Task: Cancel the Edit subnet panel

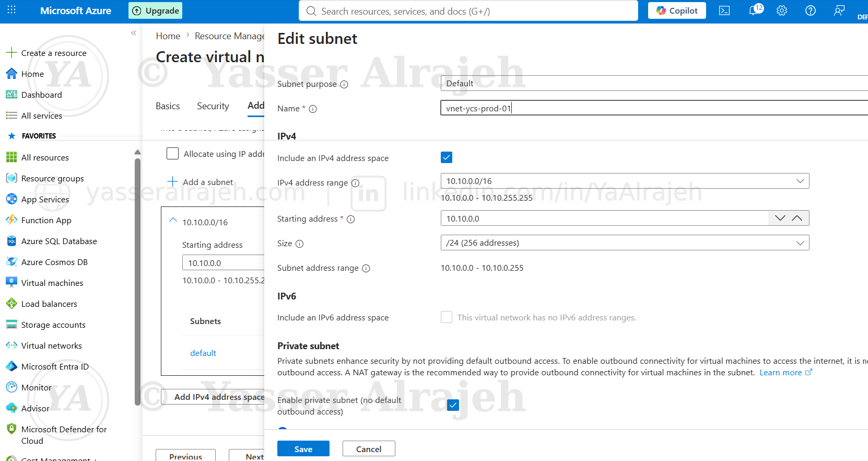Action: (x=369, y=449)
